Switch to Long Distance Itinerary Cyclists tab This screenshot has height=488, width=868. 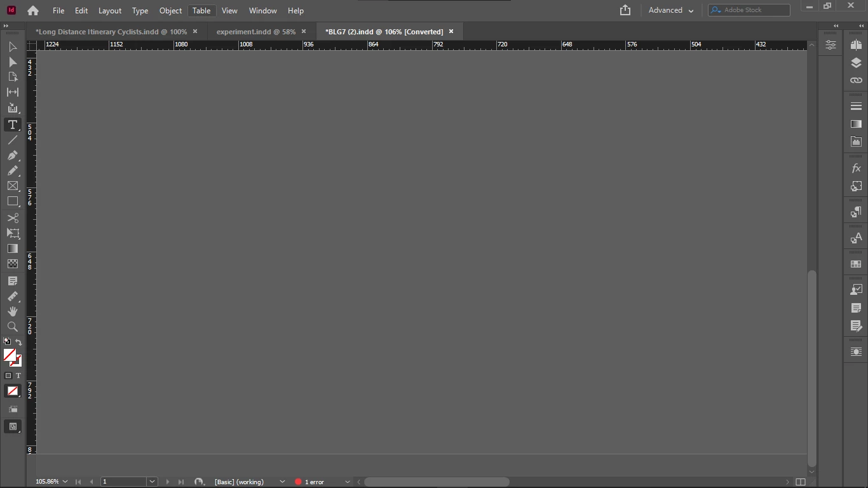(111, 31)
